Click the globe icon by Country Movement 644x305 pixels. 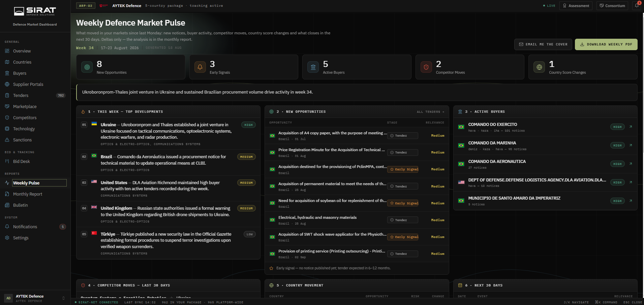272,285
